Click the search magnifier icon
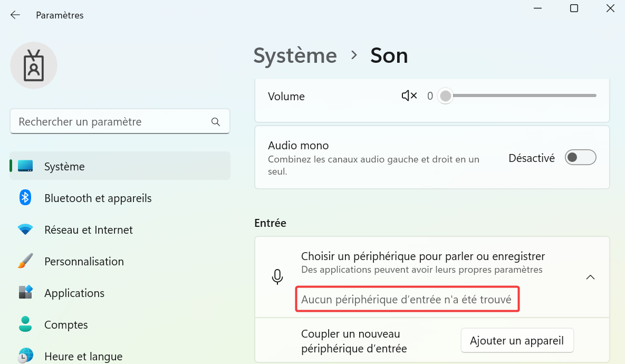This screenshot has height=364, width=625. pyautogui.click(x=216, y=122)
